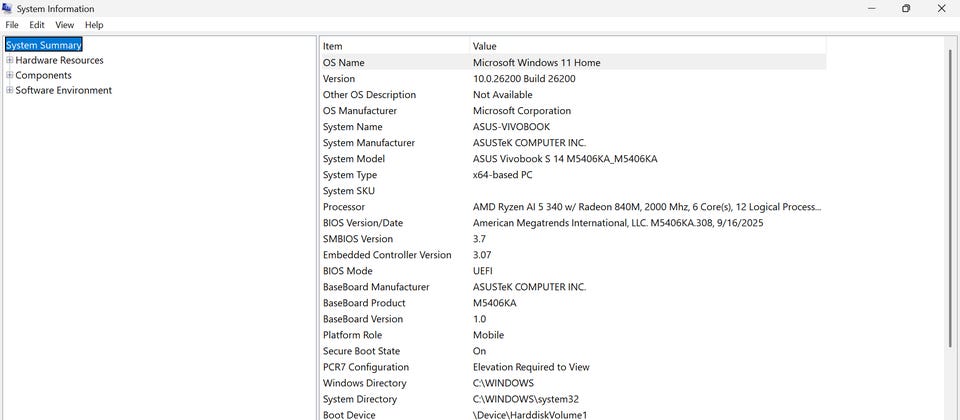Click the AMD Ryzen AI 5 340 value
960x420 pixels.
point(647,207)
